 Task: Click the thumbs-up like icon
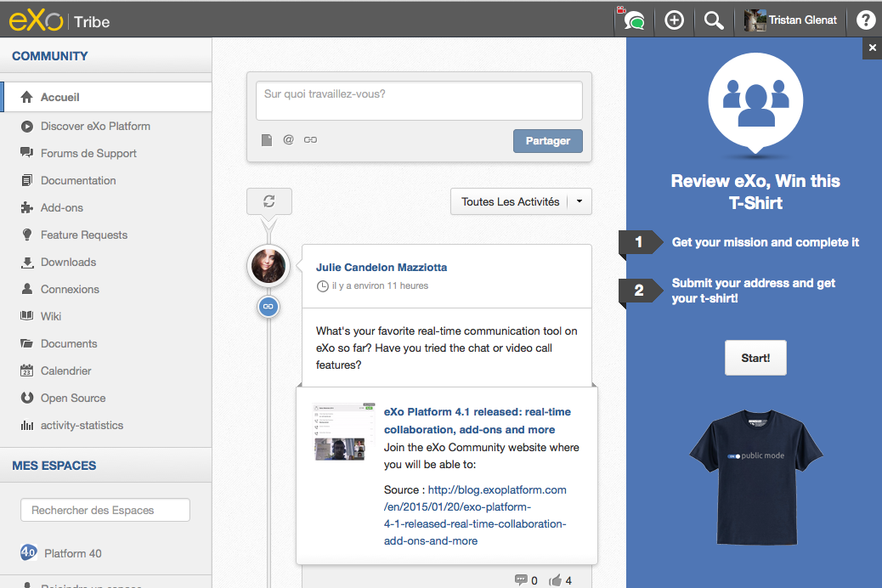[555, 580]
